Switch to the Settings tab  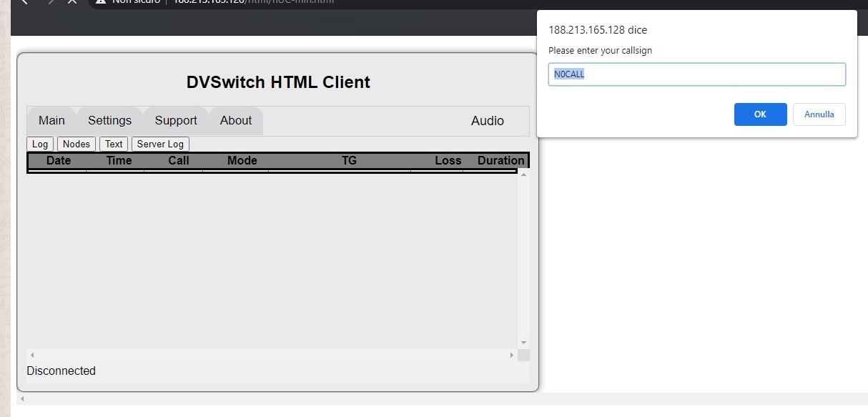(x=109, y=120)
